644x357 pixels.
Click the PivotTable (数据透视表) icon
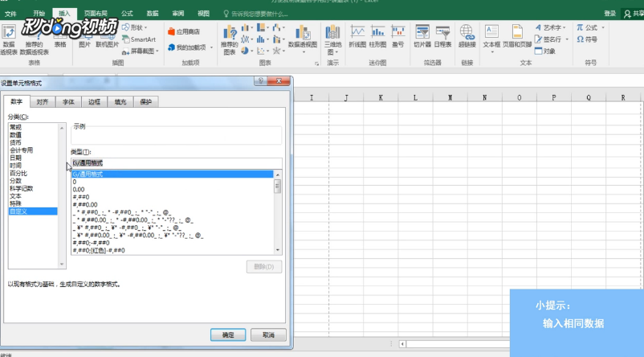(8, 39)
